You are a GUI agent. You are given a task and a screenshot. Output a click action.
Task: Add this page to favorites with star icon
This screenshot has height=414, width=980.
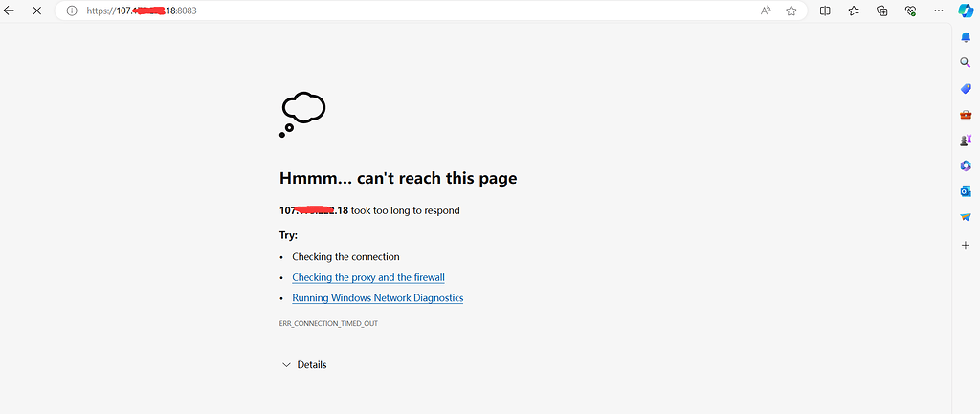pyautogui.click(x=791, y=11)
